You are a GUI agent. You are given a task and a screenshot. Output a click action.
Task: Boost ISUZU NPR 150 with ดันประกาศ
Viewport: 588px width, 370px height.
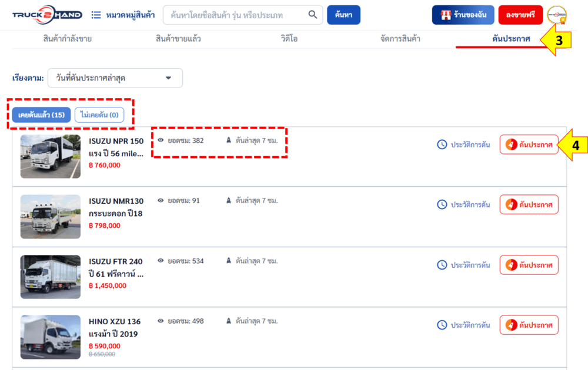(529, 144)
